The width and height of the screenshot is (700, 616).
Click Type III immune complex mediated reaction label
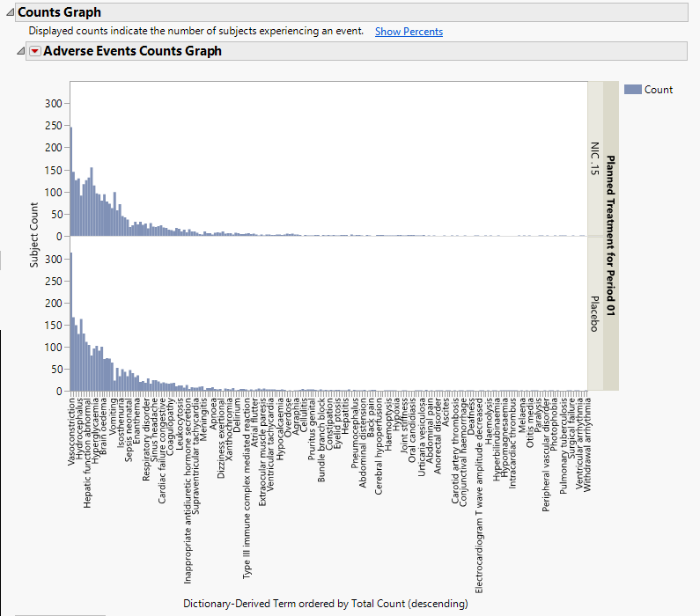247,488
